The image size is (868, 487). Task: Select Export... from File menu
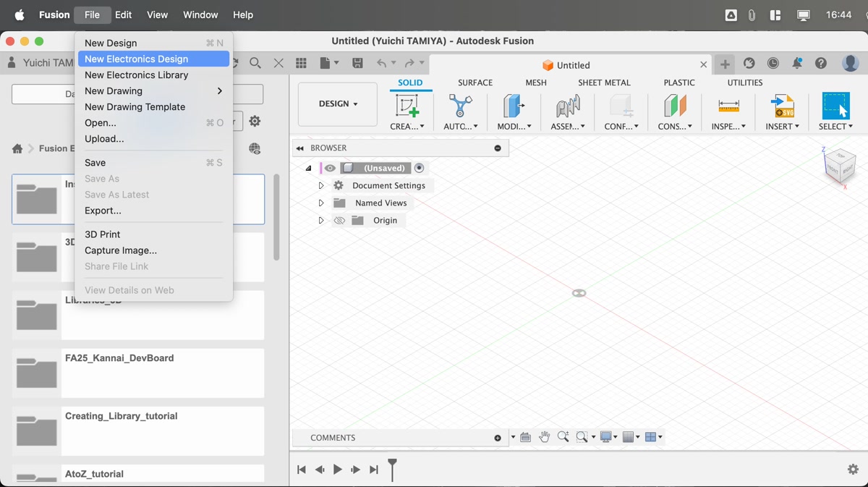153,211
